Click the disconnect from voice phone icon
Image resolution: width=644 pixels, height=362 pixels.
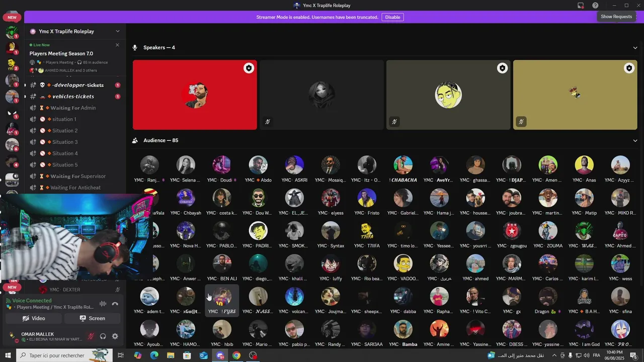click(115, 304)
